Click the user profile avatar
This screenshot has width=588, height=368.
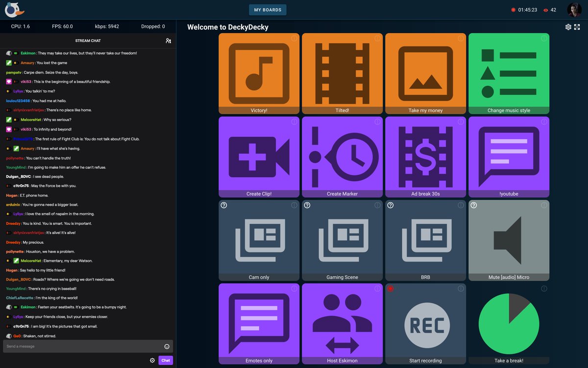pyautogui.click(x=574, y=10)
